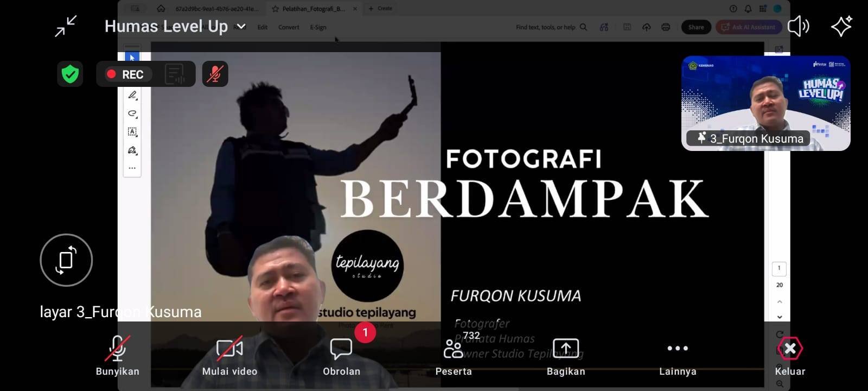
Task: Click the page number 1 field
Action: click(x=779, y=268)
